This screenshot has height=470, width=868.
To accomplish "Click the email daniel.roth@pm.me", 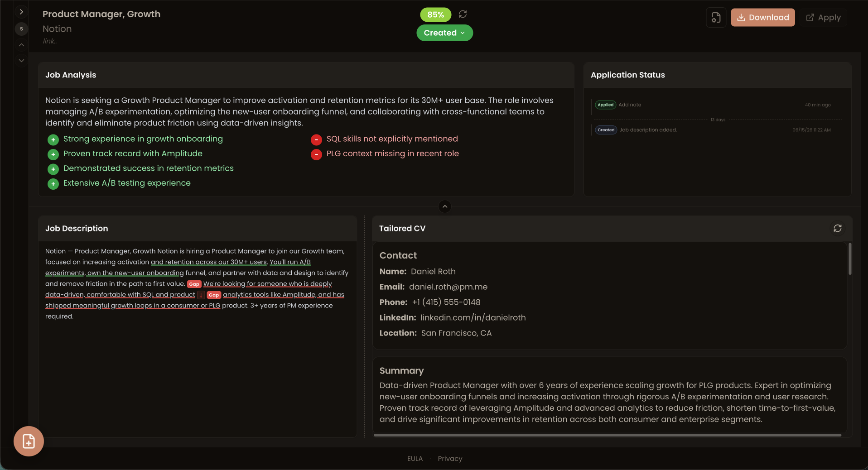I will coord(448,287).
